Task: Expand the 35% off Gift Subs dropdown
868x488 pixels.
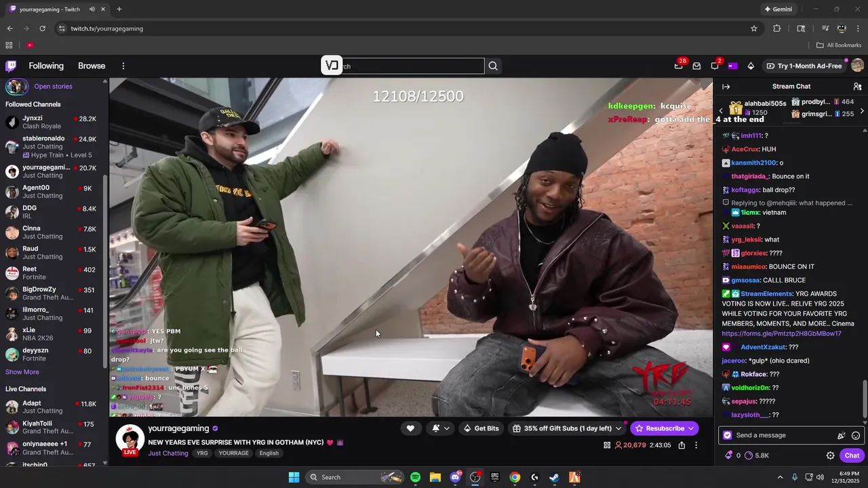Action: [x=618, y=428]
